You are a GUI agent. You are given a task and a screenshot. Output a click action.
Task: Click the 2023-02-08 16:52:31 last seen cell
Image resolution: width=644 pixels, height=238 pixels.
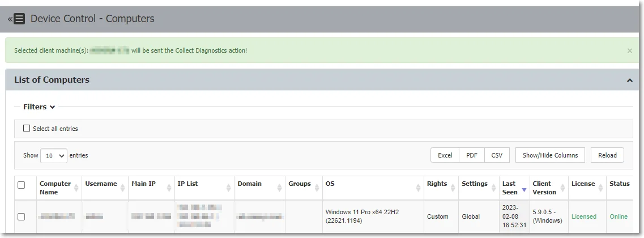point(514,216)
